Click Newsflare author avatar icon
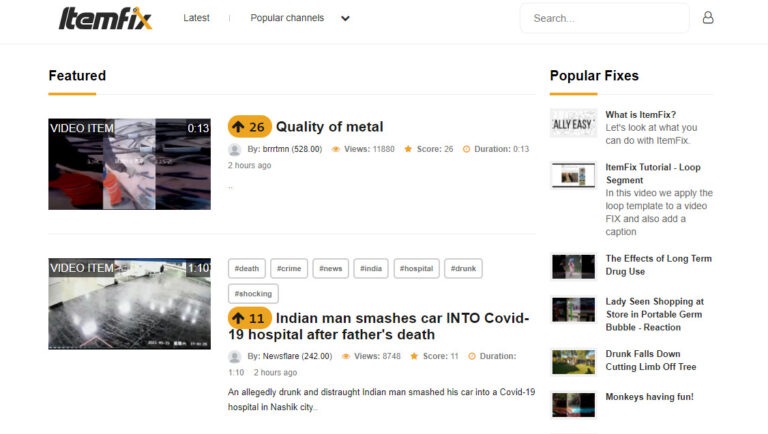768x434 pixels. [235, 357]
